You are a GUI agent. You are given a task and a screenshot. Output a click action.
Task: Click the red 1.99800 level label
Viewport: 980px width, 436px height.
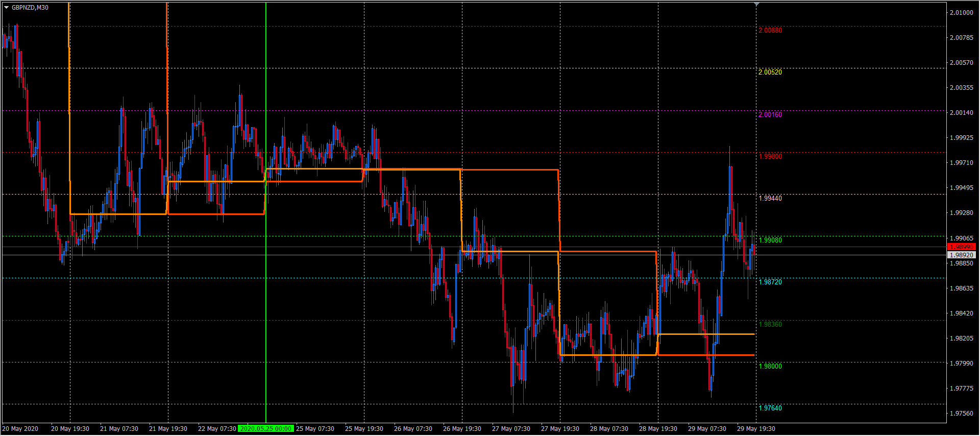770,156
